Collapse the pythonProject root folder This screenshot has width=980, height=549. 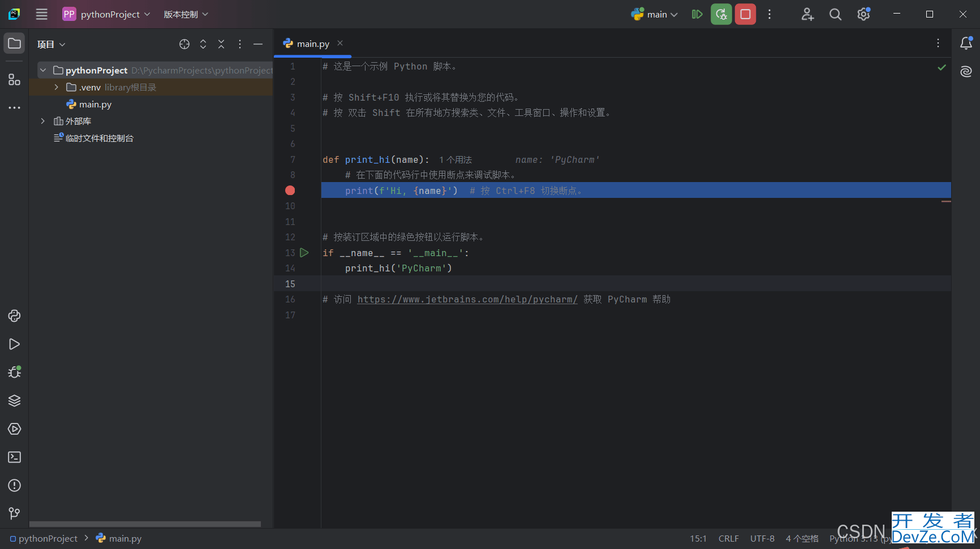click(x=43, y=70)
